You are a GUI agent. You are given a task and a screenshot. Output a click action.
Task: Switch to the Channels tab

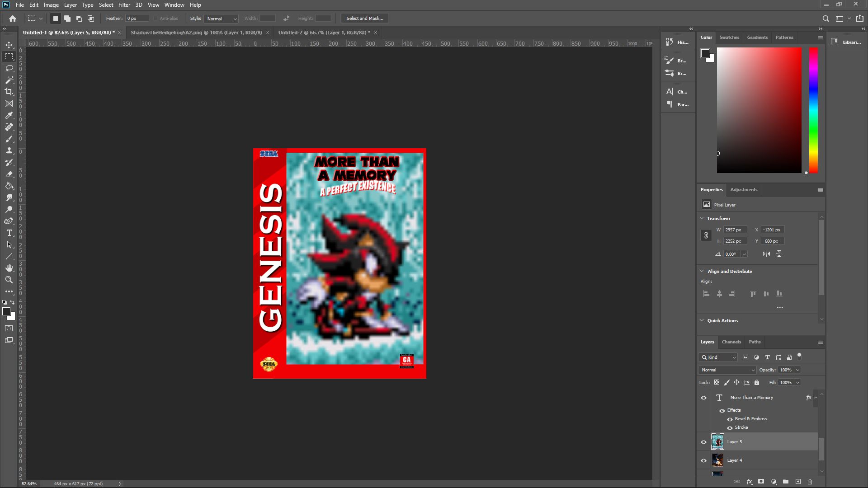click(731, 342)
